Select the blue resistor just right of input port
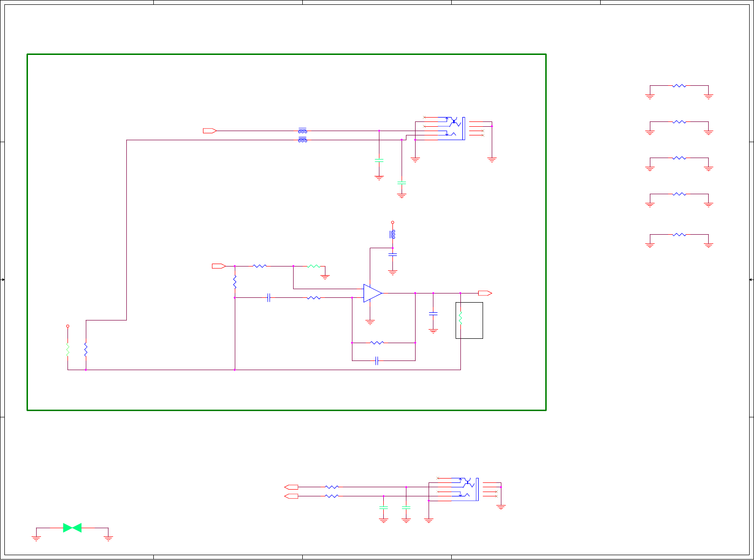 (x=259, y=266)
